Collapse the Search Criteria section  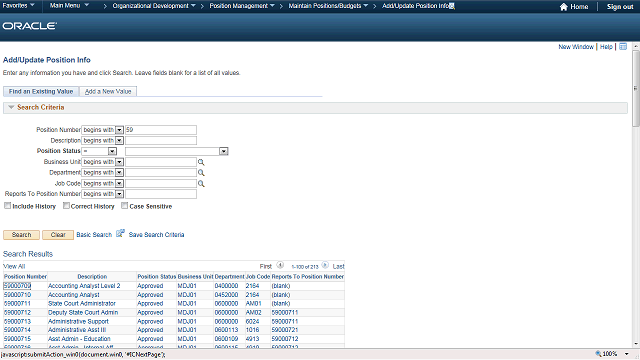(11, 107)
